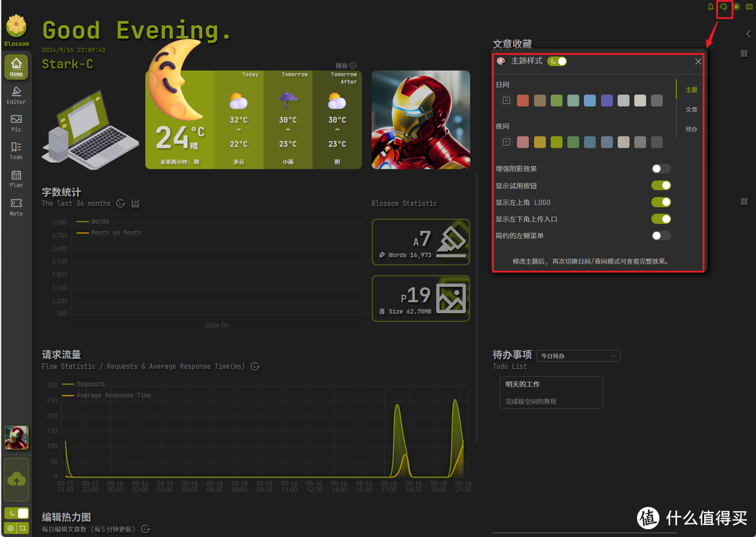The height and width of the screenshot is (537, 756).
Task: Click the Blossom sunflower logo
Action: coord(16,25)
